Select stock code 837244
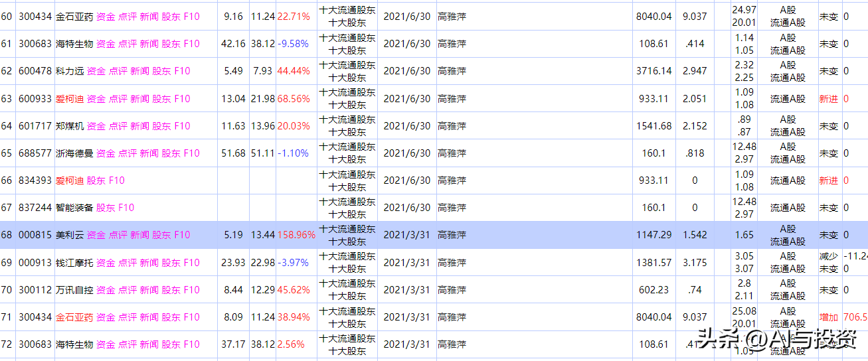This screenshot has height=361, width=868. [x=35, y=207]
